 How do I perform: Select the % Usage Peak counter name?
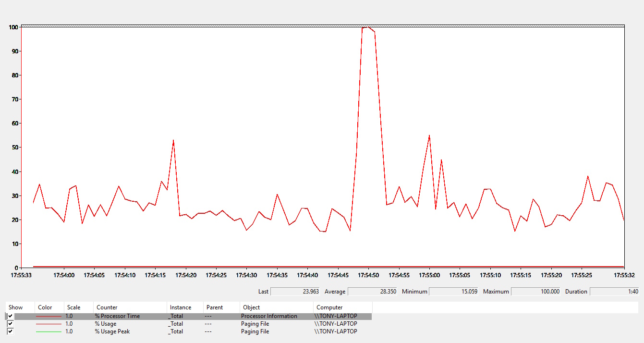112,331
